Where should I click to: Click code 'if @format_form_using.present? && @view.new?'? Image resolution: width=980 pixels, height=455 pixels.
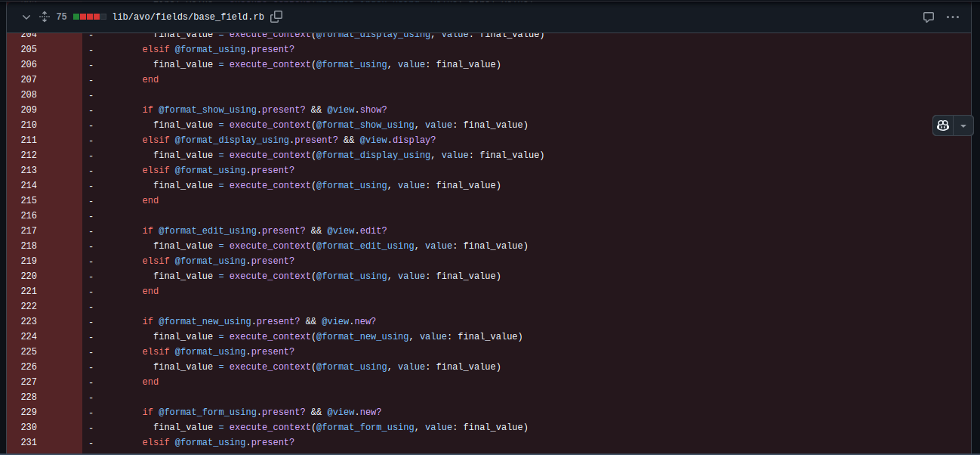262,412
